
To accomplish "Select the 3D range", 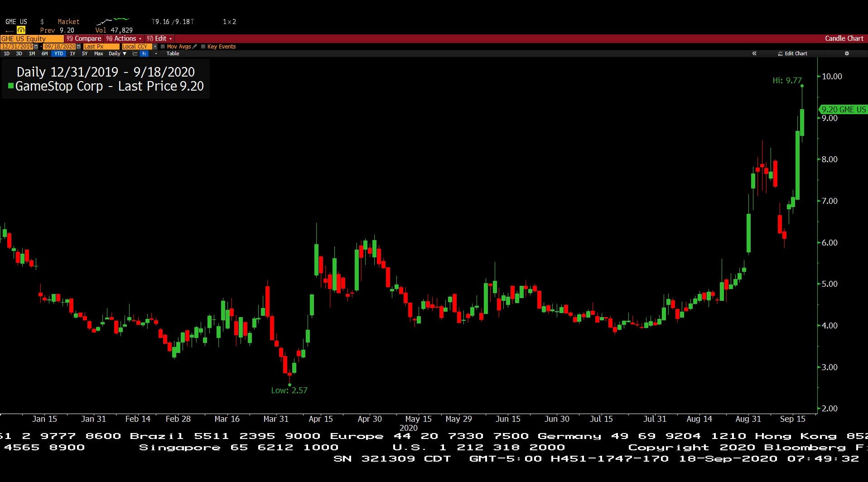I will [19, 53].
